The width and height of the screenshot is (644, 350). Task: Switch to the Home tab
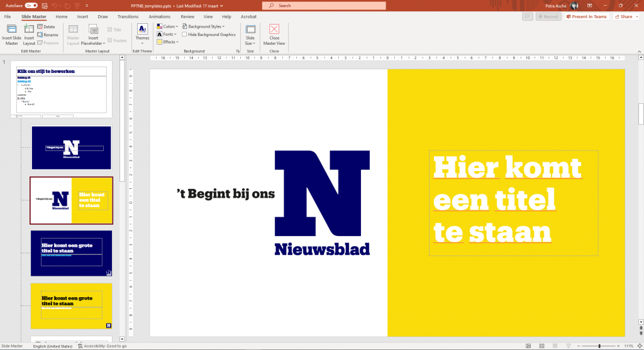[x=62, y=16]
